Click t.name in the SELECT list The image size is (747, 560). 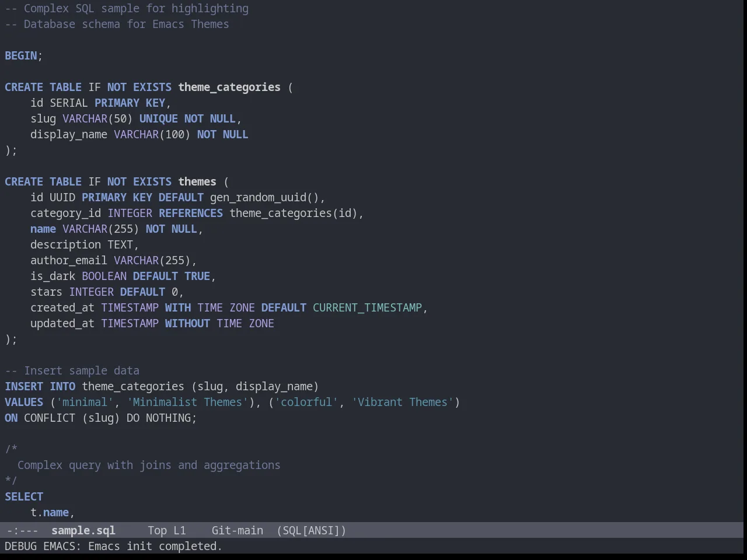(x=50, y=512)
